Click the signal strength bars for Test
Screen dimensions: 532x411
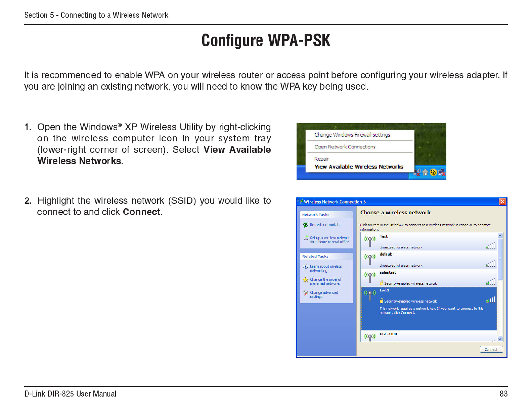tap(491, 246)
